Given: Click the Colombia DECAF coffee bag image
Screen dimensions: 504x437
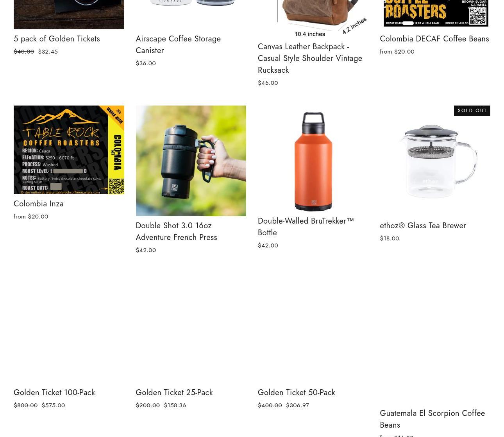Looking at the screenshot, I should pyautogui.click(x=435, y=14).
